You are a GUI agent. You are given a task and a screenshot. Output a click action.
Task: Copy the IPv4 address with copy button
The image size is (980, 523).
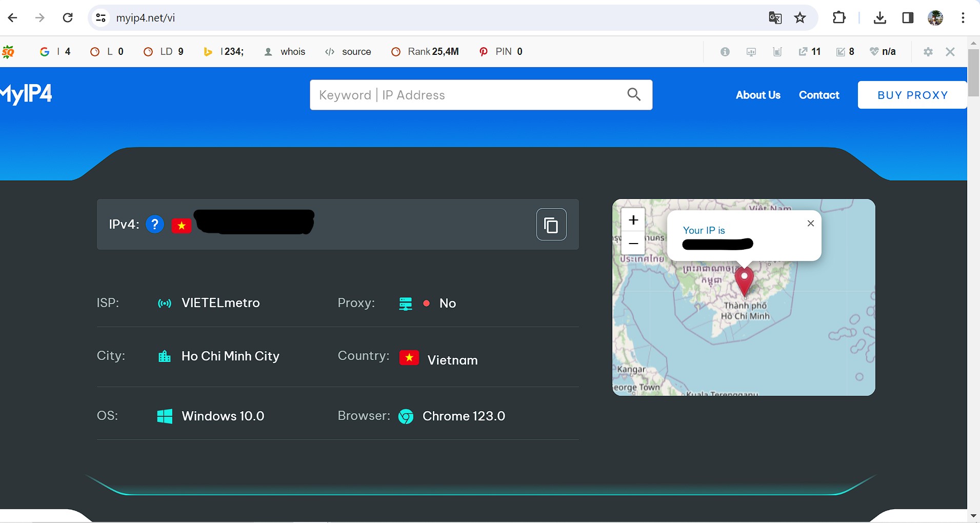[x=551, y=224]
